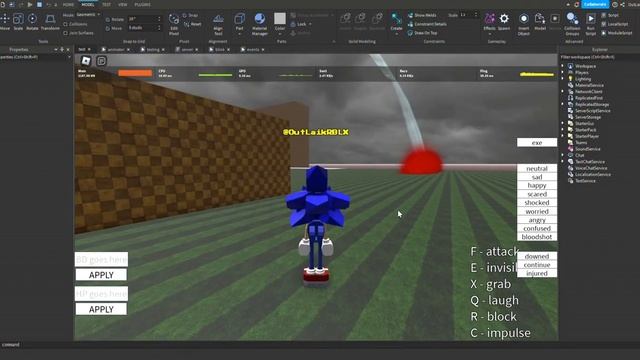Image resolution: width=640 pixels, height=360 pixels.
Task: Expand the Workspace node in Explorer
Action: pyautogui.click(x=562, y=66)
